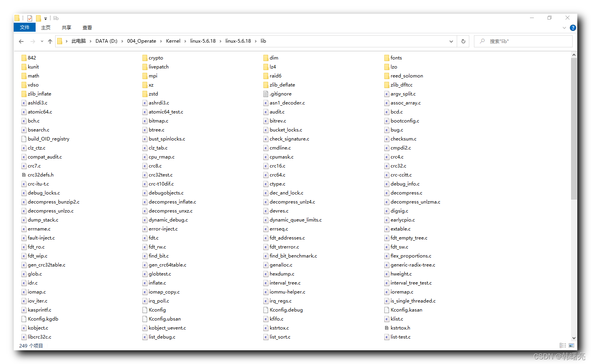
Task: Open the 文件 ribbon tab
Action: click(x=25, y=27)
